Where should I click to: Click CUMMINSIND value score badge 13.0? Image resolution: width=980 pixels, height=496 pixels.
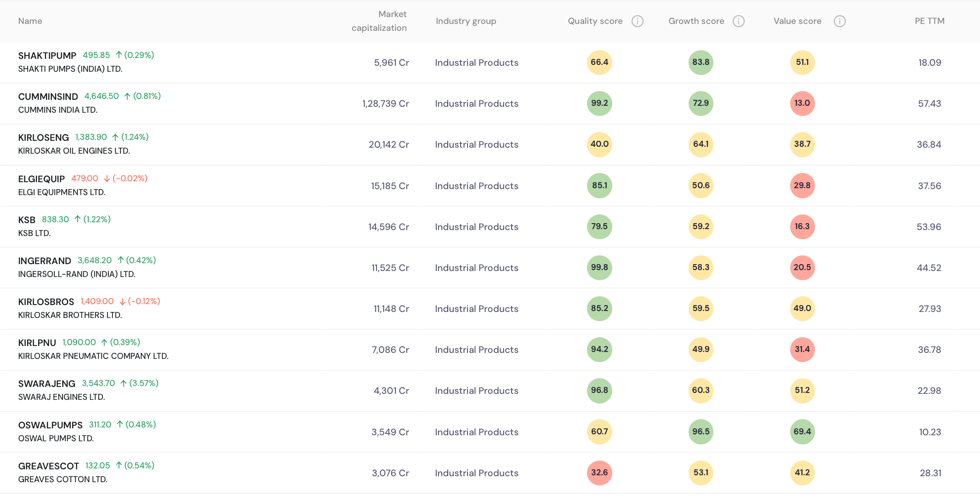(x=802, y=103)
